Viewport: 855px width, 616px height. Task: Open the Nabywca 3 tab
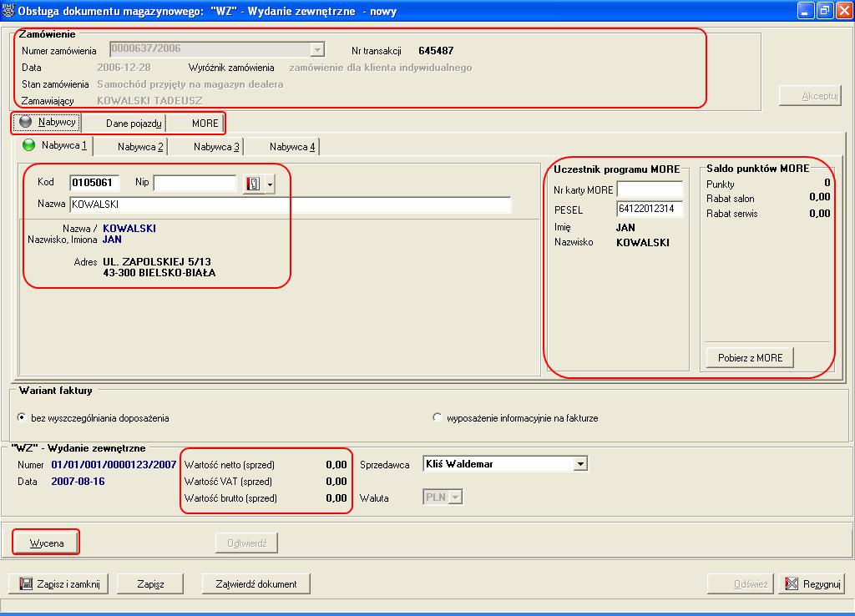[x=216, y=147]
